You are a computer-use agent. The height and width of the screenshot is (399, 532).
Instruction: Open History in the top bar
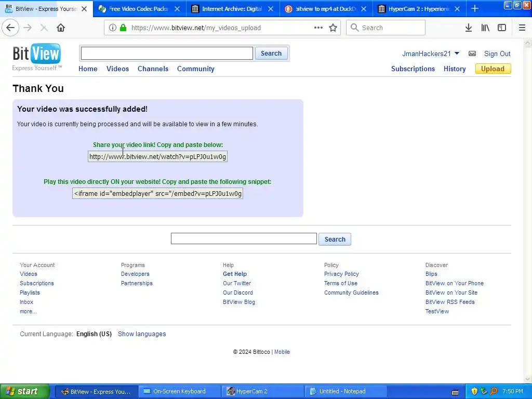coord(454,69)
